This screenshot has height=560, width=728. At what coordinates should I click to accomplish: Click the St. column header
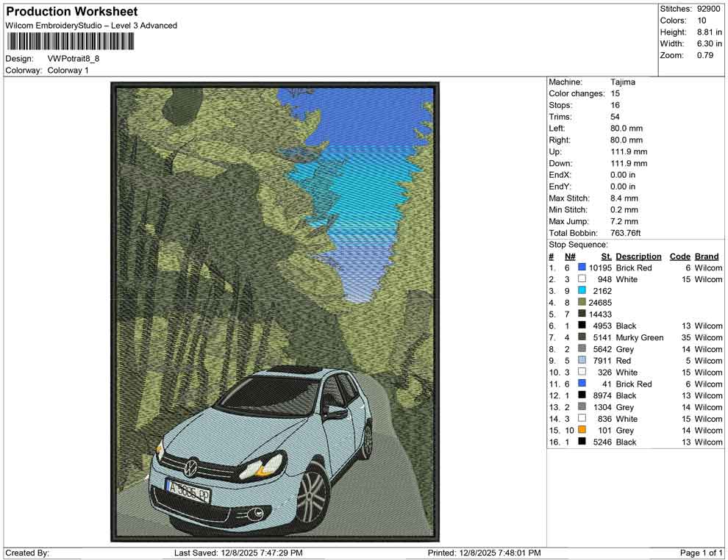[x=605, y=256]
